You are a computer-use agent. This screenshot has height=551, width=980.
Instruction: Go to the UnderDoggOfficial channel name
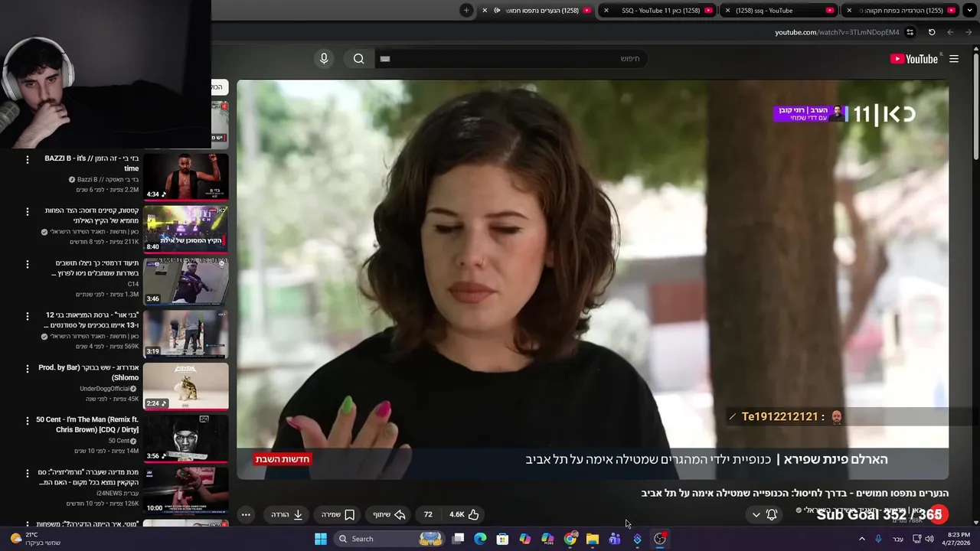(x=105, y=389)
